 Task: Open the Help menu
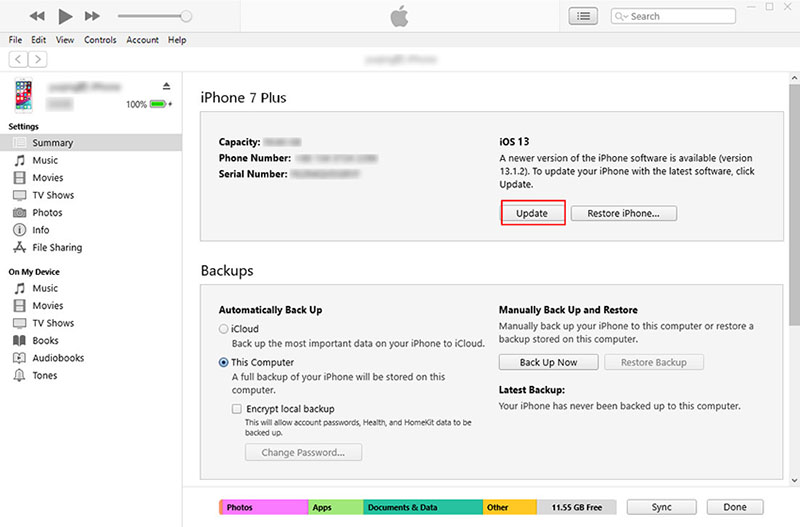[x=177, y=40]
